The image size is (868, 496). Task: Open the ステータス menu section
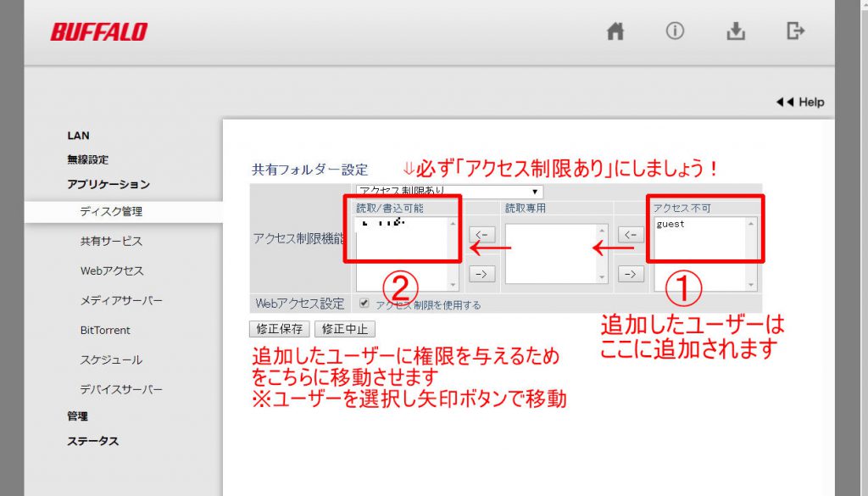point(92,441)
